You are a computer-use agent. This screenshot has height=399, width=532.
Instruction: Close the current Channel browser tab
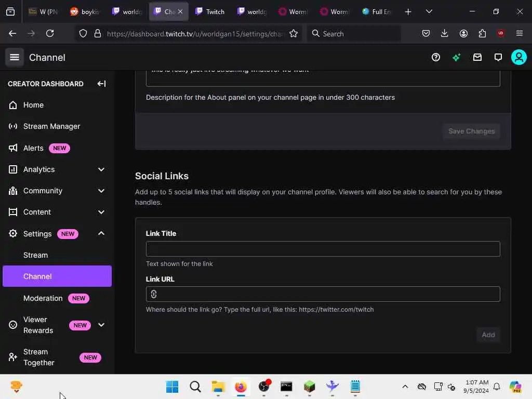[180, 11]
